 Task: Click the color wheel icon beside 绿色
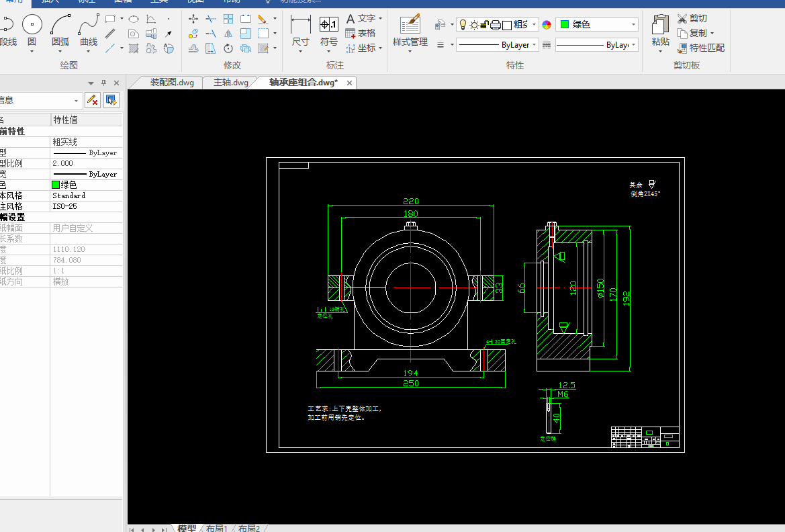pyautogui.click(x=547, y=25)
